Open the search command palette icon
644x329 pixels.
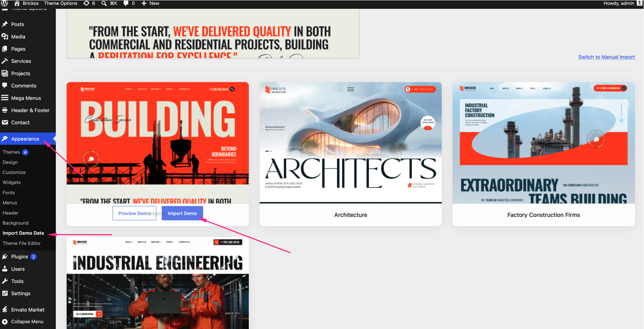click(104, 3)
